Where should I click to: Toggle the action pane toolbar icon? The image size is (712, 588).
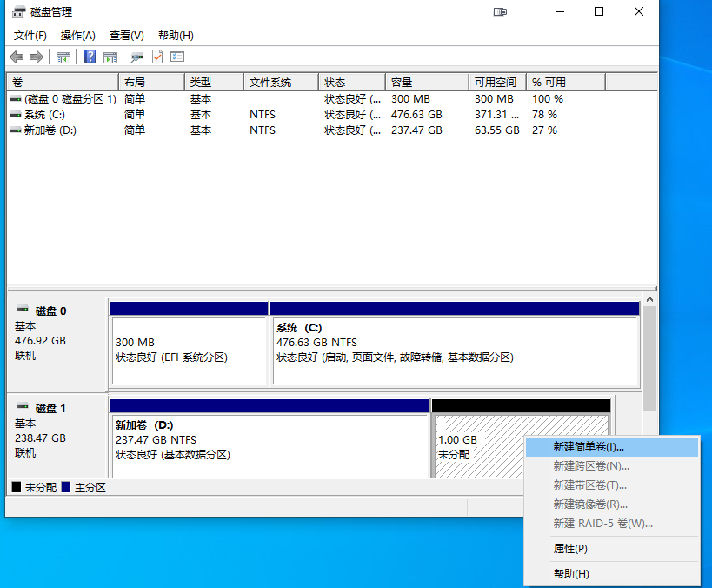110,57
